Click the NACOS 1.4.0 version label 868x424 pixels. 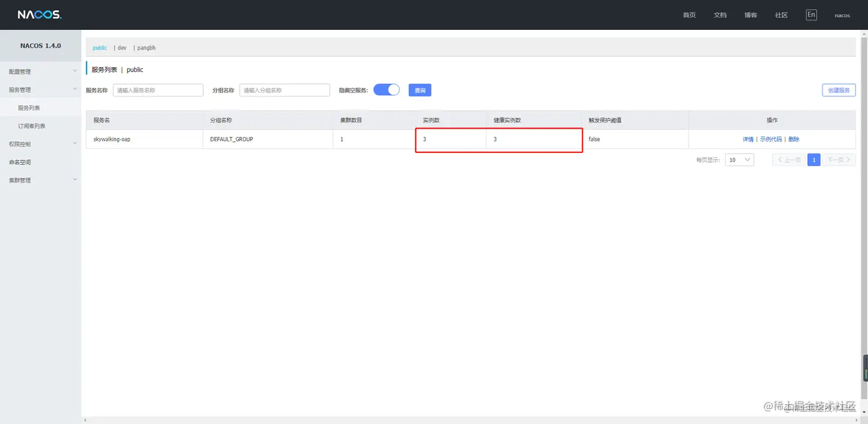[41, 45]
